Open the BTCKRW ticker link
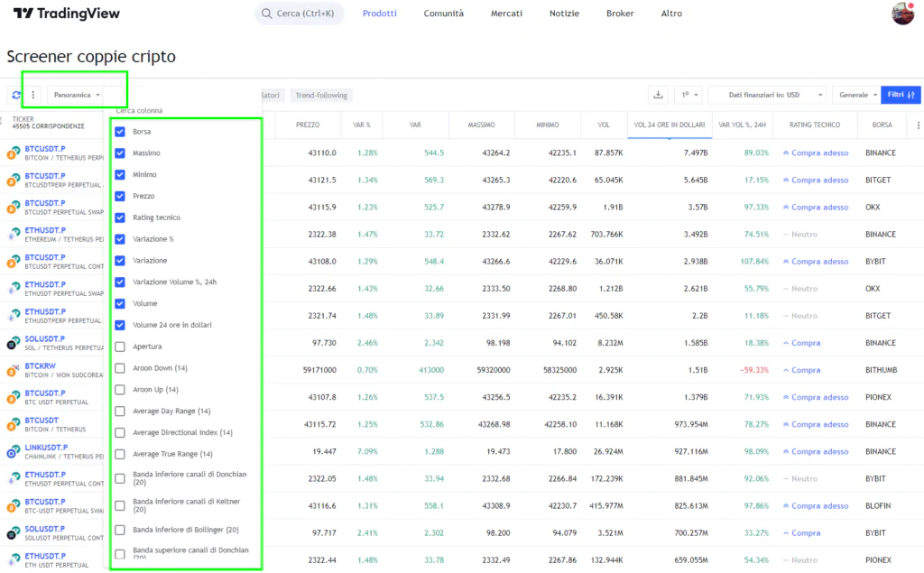The height and width of the screenshot is (573, 924). [40, 366]
